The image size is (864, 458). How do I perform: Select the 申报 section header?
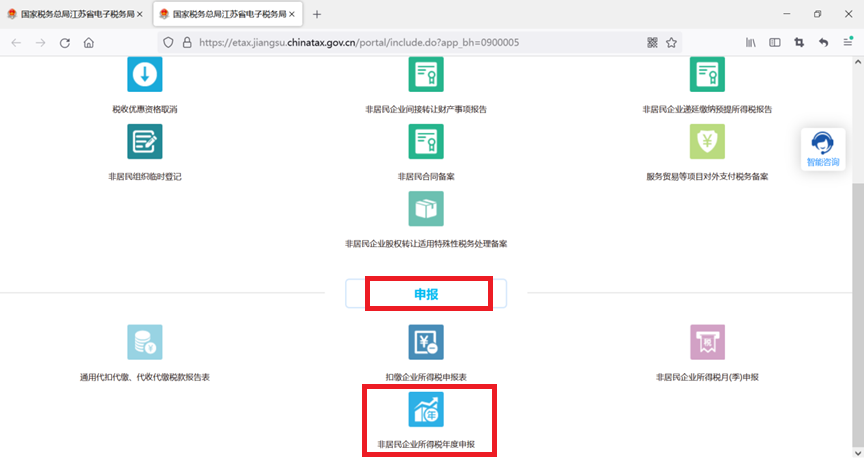426,294
